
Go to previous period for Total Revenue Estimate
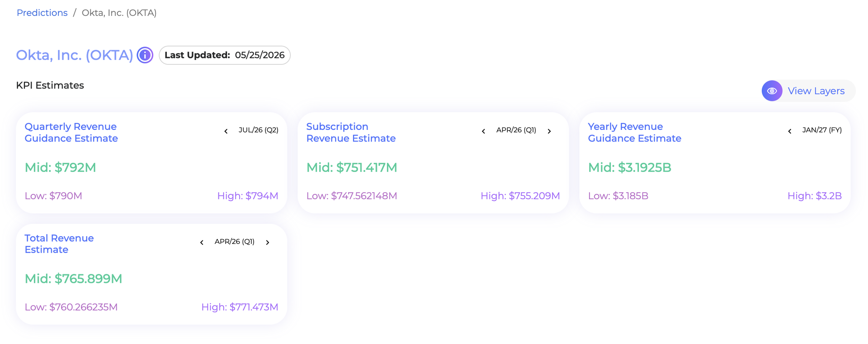click(202, 243)
